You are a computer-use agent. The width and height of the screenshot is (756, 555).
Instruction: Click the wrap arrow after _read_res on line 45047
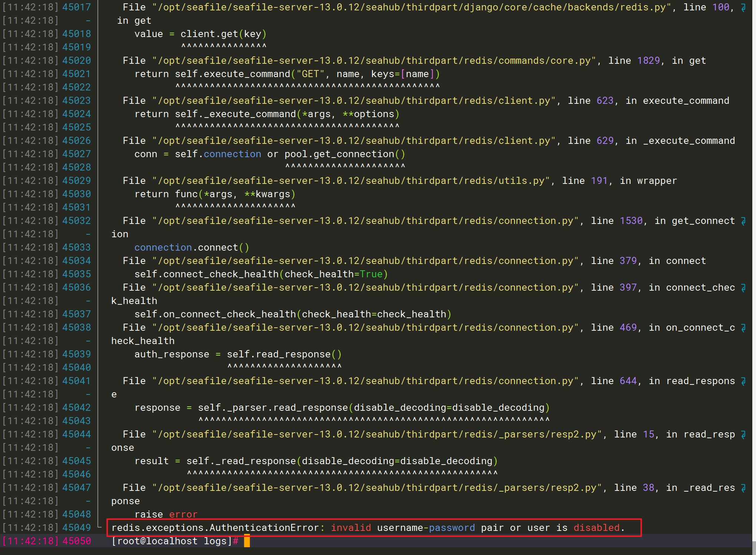[x=743, y=488]
